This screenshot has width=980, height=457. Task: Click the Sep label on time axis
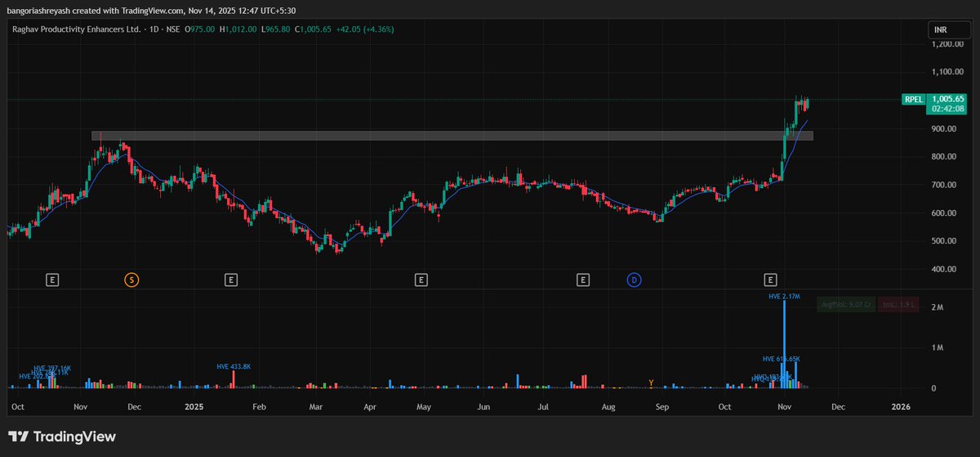click(x=662, y=405)
